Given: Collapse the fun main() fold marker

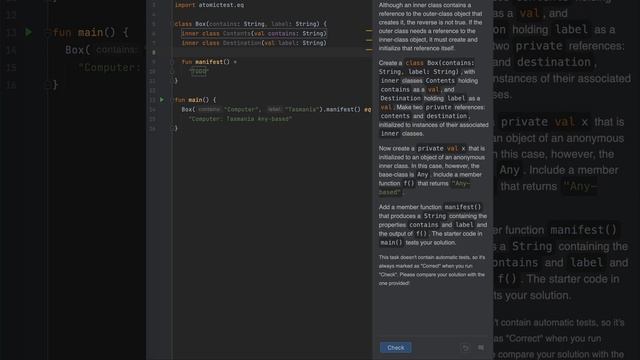Looking at the screenshot, I should click(172, 100).
